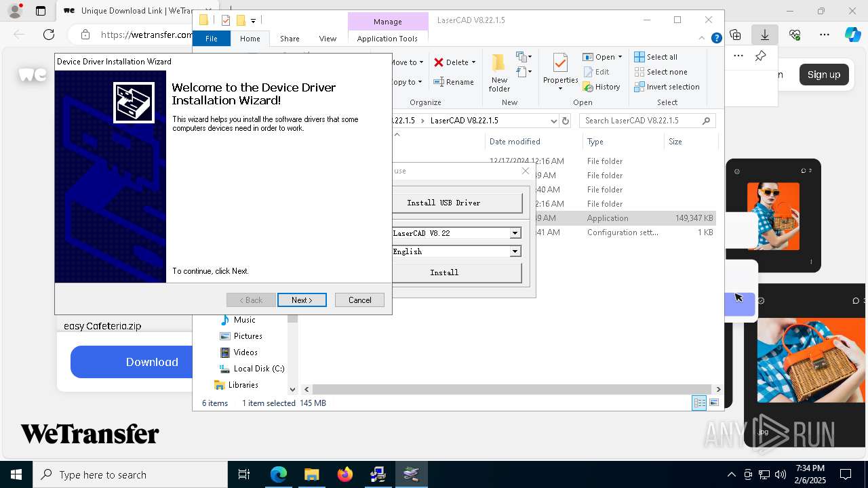Open File Explorer from taskbar
This screenshot has height=488, width=868.
311,474
